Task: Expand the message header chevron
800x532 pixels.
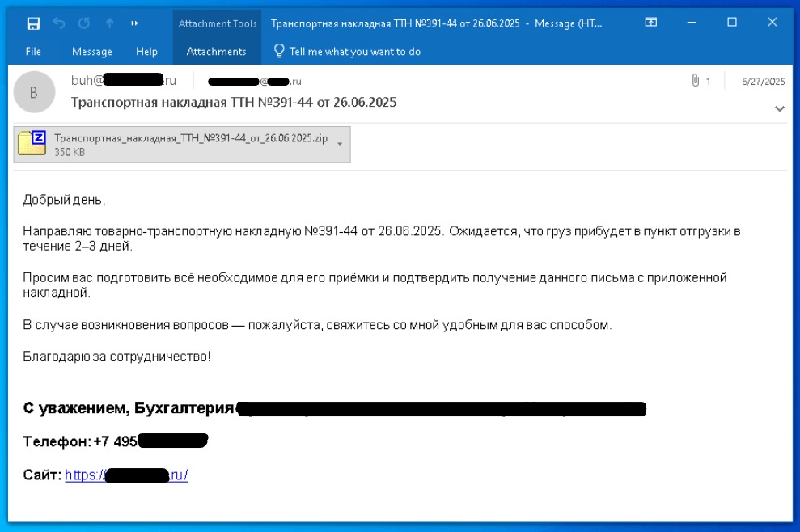Action: [780, 108]
